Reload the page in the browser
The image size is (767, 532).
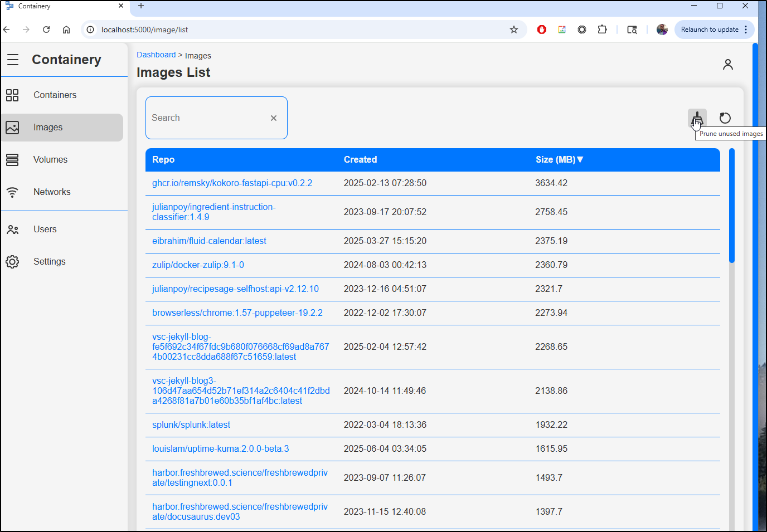pyautogui.click(x=46, y=30)
